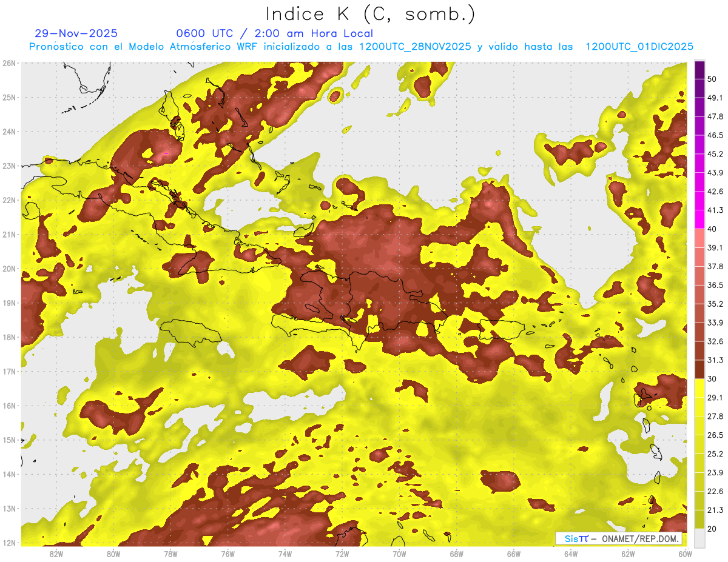Click the color scale value '23.9'
This screenshot has width=728, height=562.
pos(715,472)
